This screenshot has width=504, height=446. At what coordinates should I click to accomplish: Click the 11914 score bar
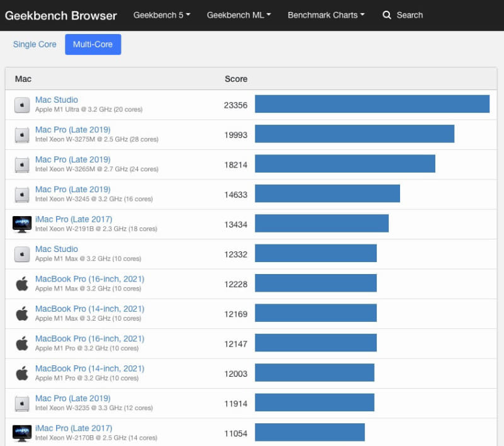tap(314, 403)
